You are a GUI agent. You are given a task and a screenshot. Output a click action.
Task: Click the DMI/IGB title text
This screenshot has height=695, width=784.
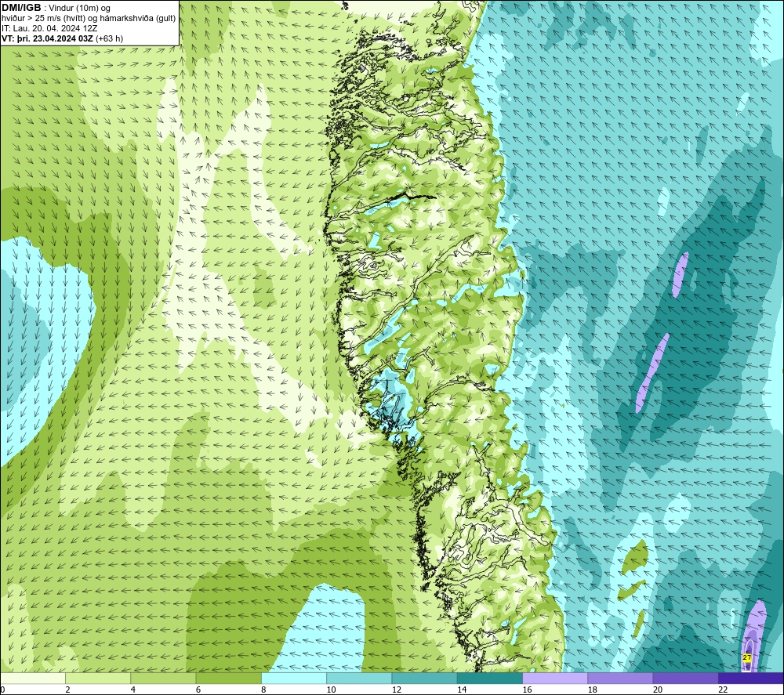[x=21, y=8]
